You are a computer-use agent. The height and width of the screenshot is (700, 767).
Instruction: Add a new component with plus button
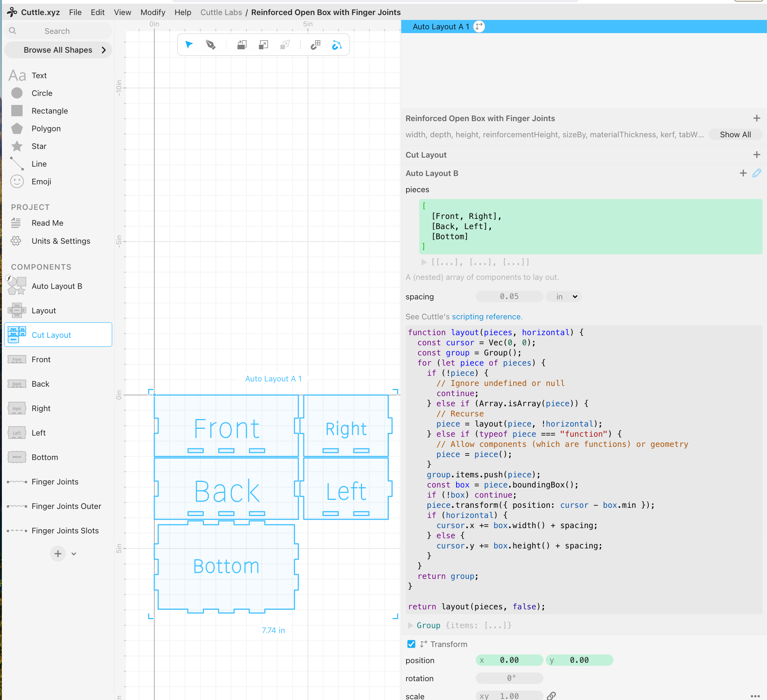[58, 554]
